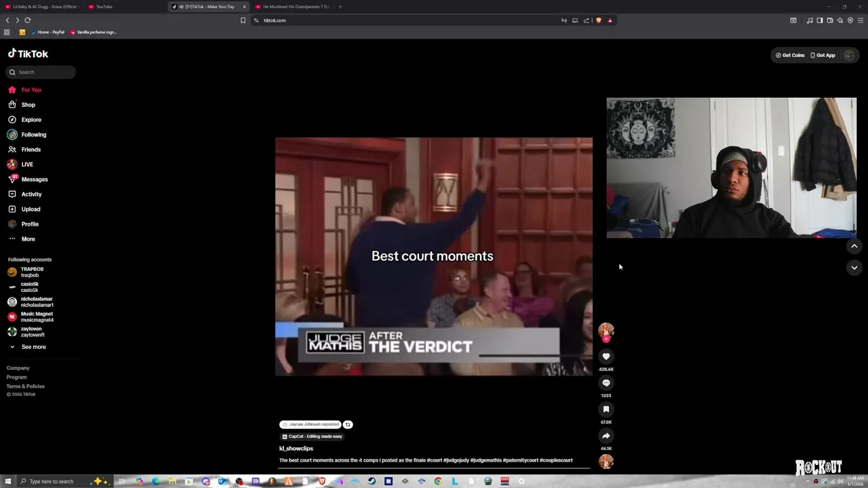Switch to He Murdered His Grandparents tab

coord(292,7)
